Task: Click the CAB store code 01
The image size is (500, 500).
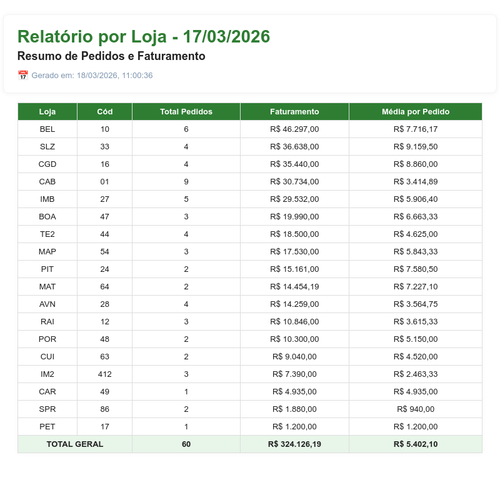Action: point(105,182)
